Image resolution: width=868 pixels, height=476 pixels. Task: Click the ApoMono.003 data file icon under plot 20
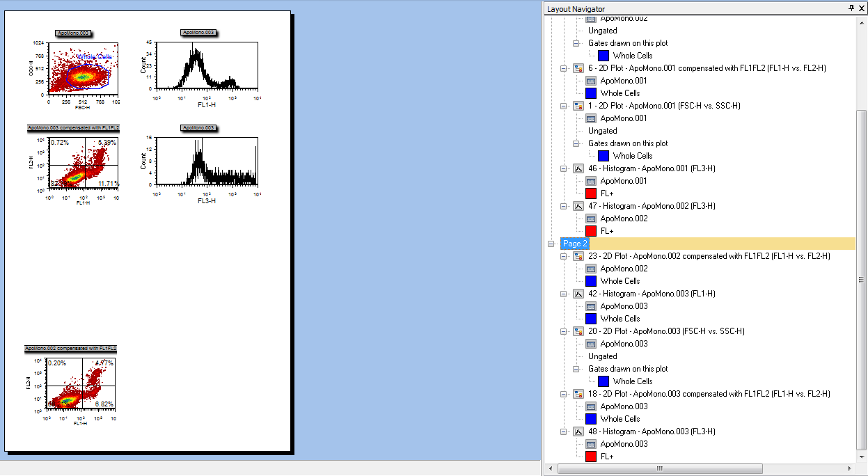[x=591, y=344]
